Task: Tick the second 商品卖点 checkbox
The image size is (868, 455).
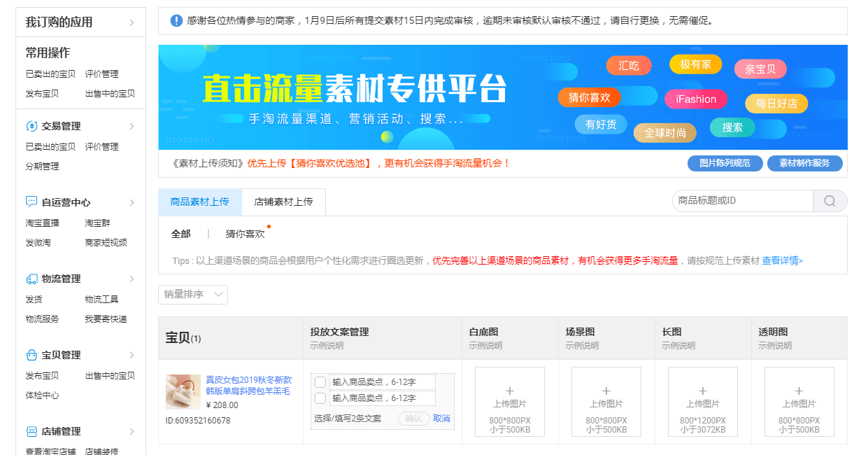Action: click(x=320, y=398)
